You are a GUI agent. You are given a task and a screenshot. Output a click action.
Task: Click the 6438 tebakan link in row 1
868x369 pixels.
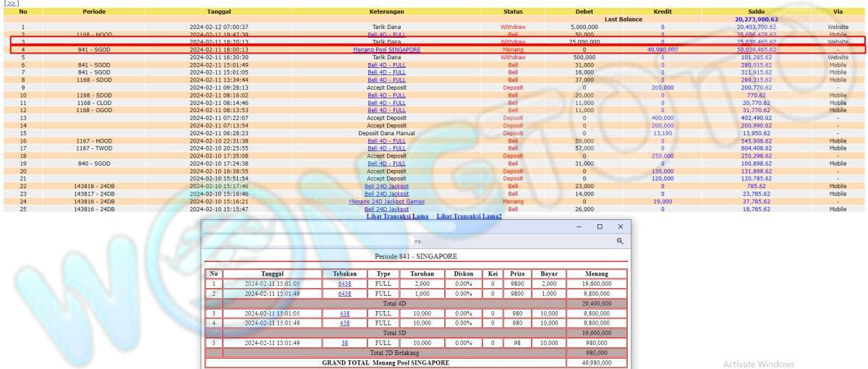pyautogui.click(x=344, y=284)
